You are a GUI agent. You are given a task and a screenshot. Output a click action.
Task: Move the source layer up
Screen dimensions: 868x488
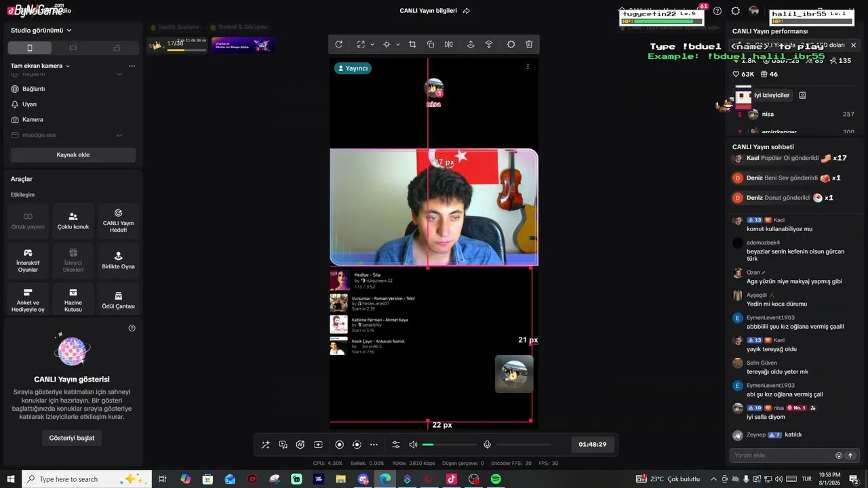[471, 45]
